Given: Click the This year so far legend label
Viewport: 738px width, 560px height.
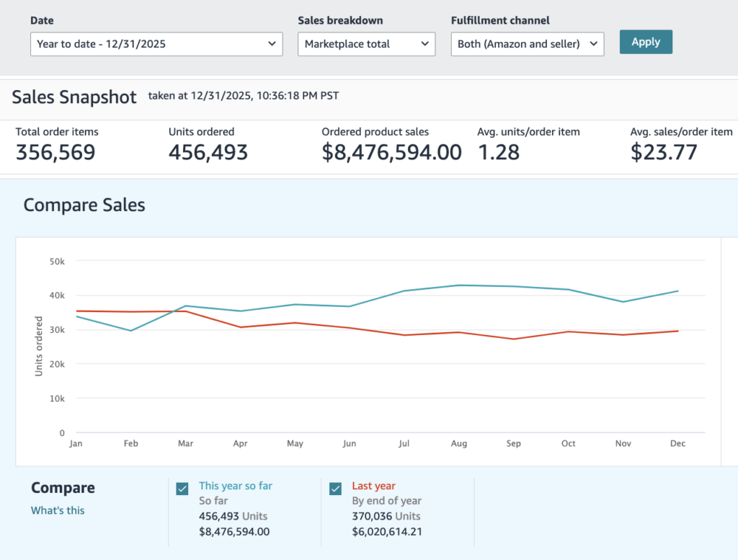Looking at the screenshot, I should [x=236, y=486].
